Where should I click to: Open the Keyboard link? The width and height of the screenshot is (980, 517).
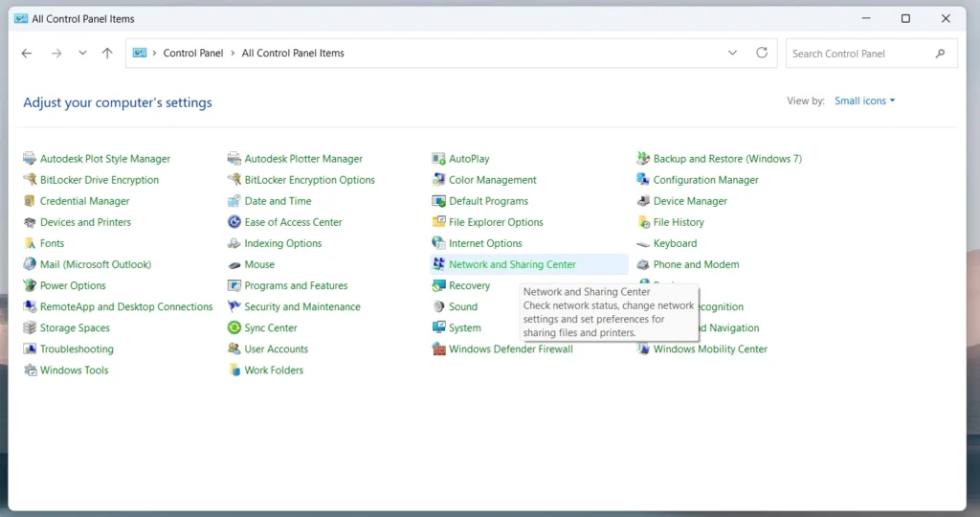coord(675,244)
